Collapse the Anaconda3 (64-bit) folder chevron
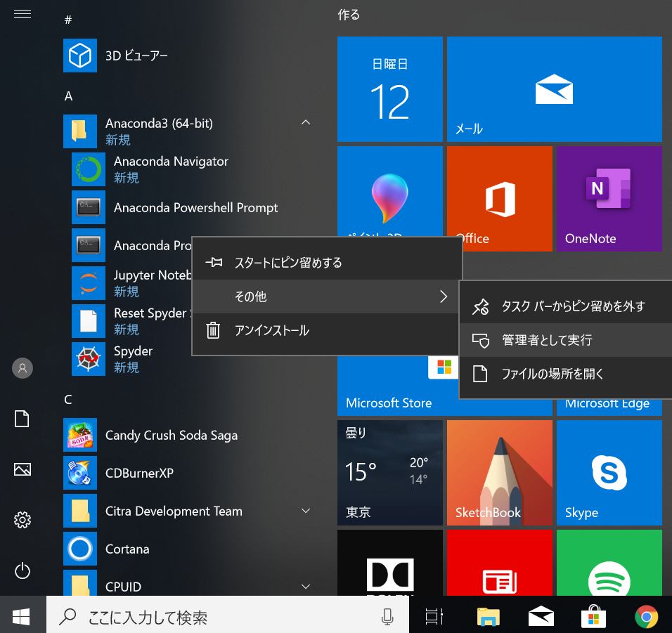Viewport: 672px width, 633px height. 306,123
